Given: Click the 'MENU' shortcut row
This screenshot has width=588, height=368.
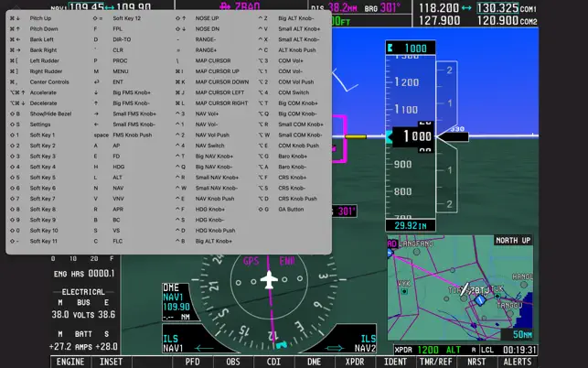Looking at the screenshot, I should (x=111, y=71).
